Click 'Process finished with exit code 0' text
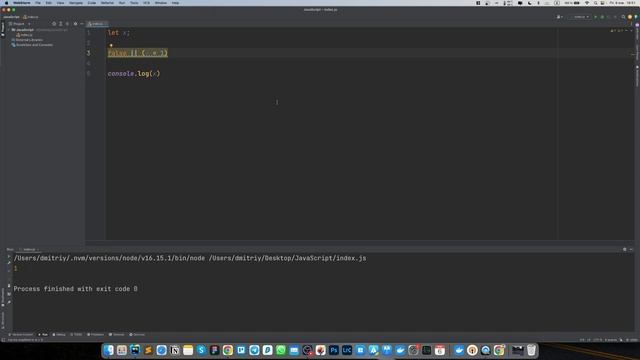The width and height of the screenshot is (640, 360). pyautogui.click(x=76, y=289)
